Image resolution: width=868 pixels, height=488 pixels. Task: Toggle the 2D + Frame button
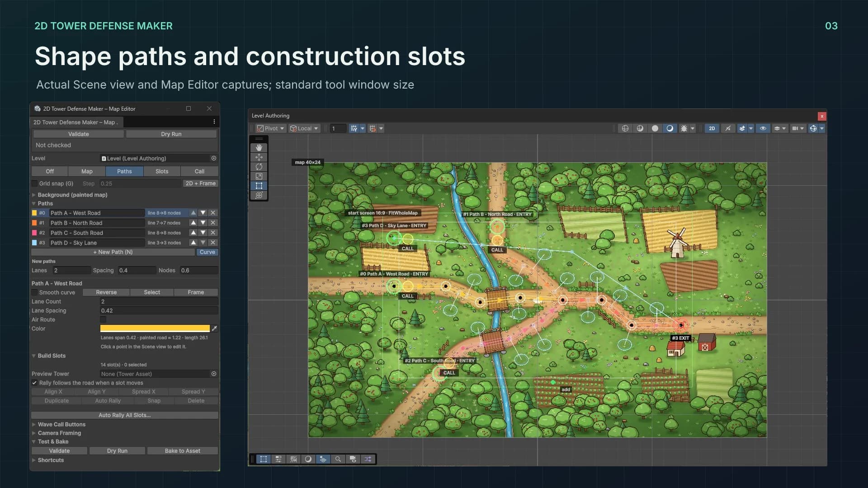pos(201,183)
